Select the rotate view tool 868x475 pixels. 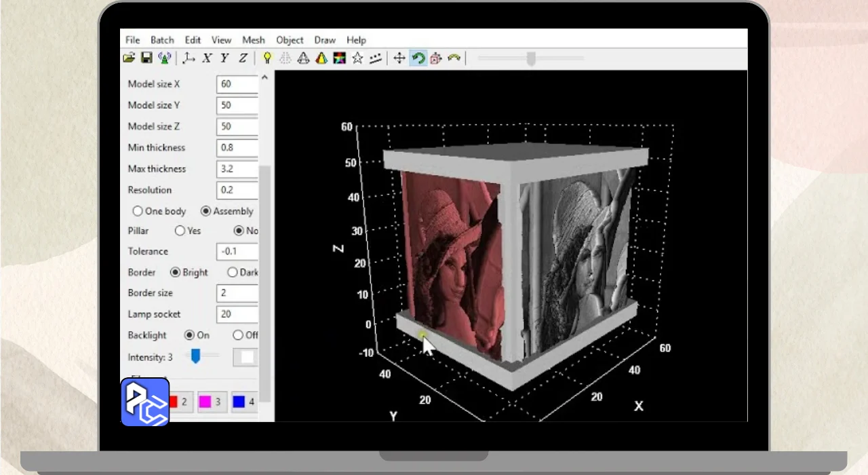pyautogui.click(x=418, y=58)
